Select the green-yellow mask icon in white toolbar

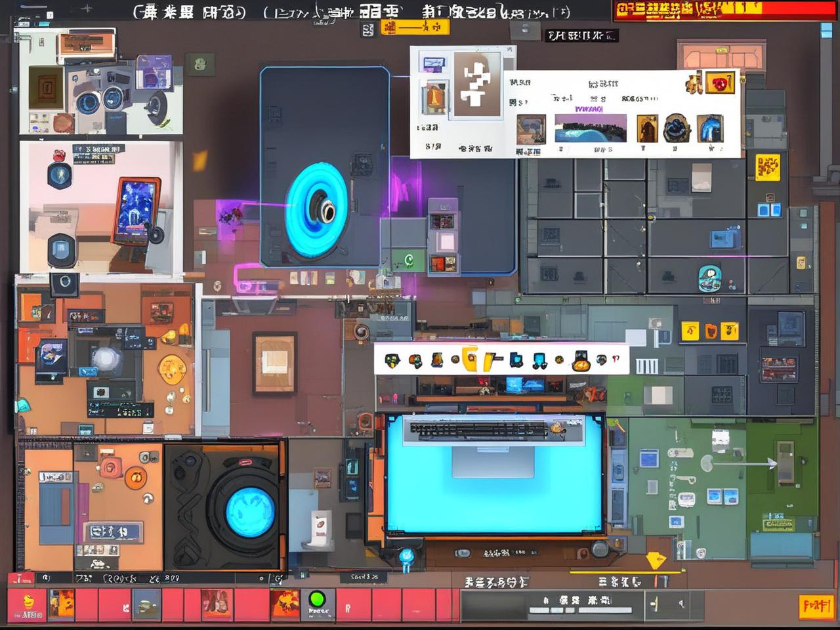392,360
